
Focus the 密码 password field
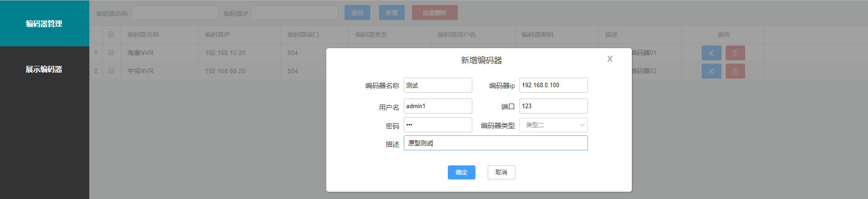click(438, 125)
